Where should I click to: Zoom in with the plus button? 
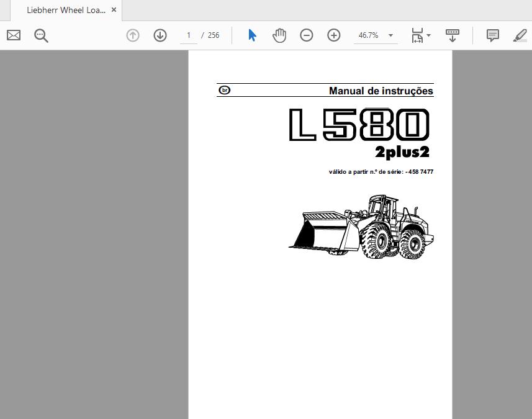tap(334, 35)
